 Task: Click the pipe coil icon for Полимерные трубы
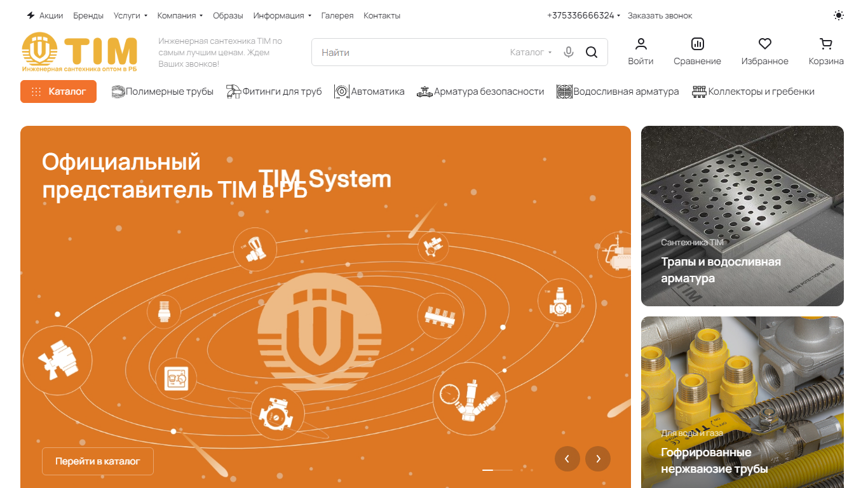point(118,91)
